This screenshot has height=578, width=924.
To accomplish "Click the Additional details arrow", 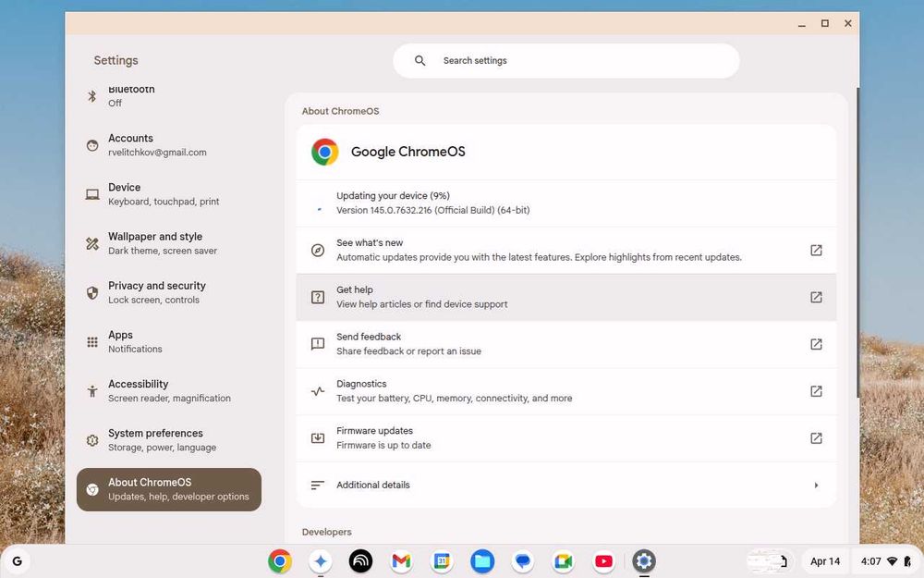I will pos(816,485).
